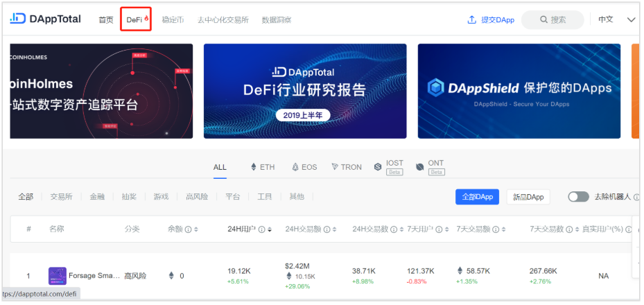Click the info icon beside 7天用户
644x305 pixels.
click(439, 229)
